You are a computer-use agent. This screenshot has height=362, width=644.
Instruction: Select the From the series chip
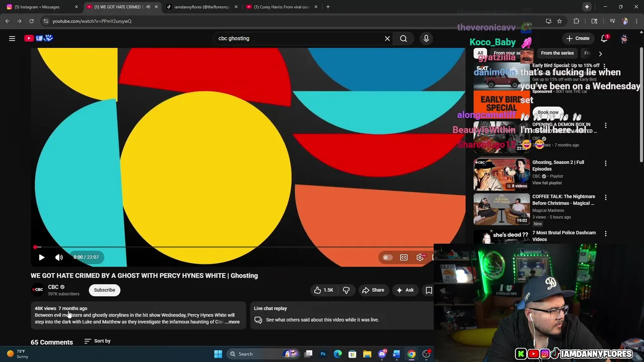click(x=557, y=53)
